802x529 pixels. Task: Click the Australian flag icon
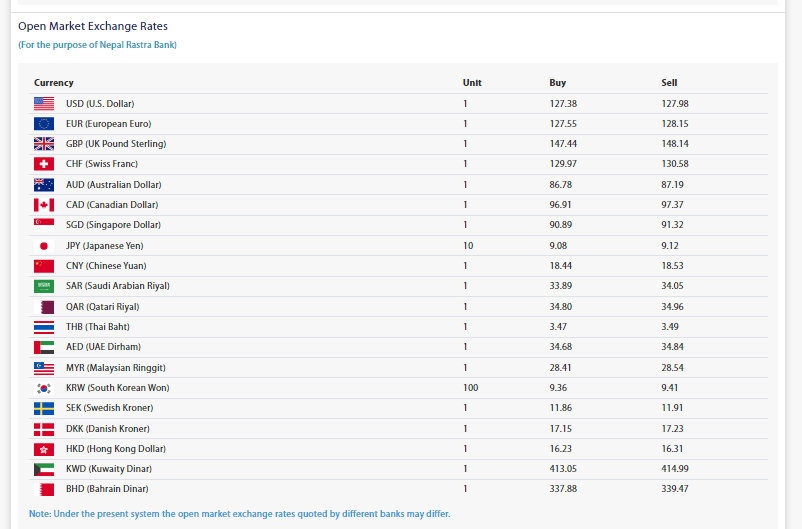point(44,185)
